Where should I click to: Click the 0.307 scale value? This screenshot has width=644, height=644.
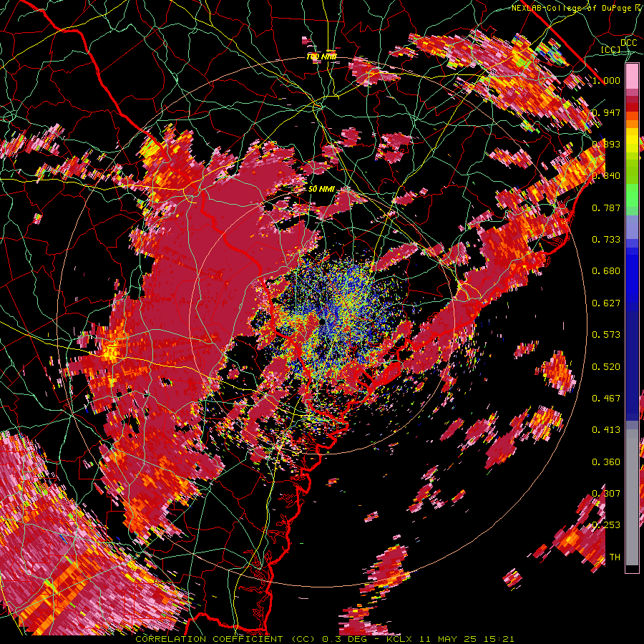point(606,493)
